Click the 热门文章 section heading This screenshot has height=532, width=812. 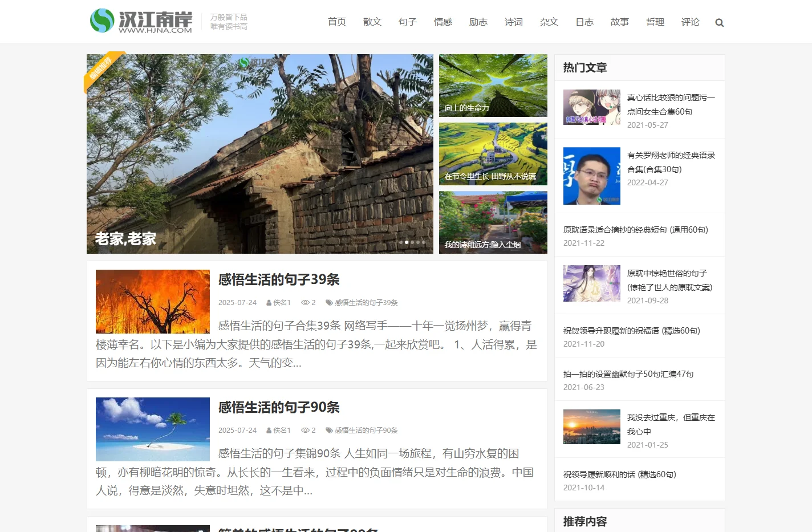click(585, 68)
